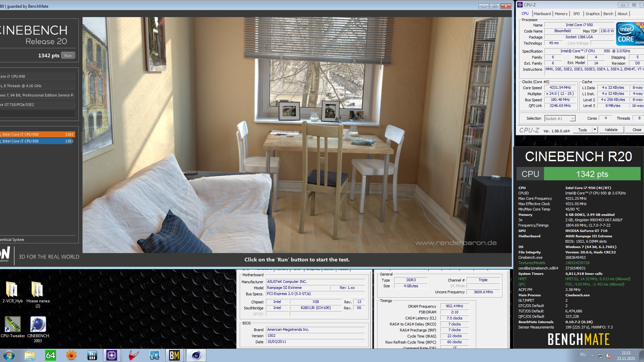Launch AIDA64 green 64 taskbar icon
The image size is (644, 362).
click(51, 355)
